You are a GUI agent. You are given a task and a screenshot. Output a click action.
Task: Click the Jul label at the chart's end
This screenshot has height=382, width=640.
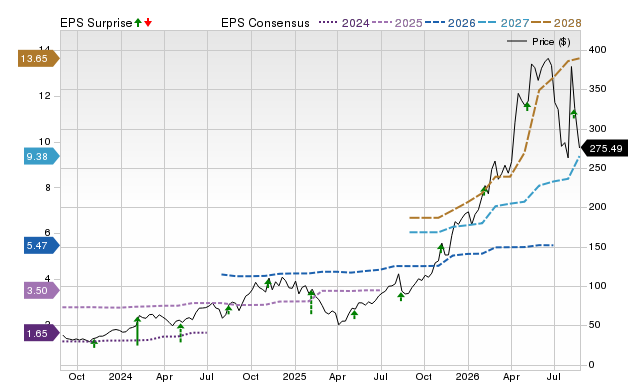point(554,376)
